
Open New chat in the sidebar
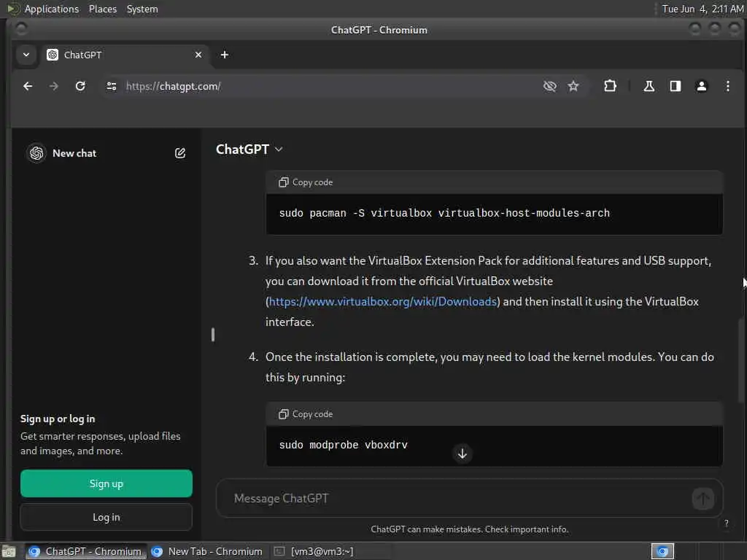74,153
